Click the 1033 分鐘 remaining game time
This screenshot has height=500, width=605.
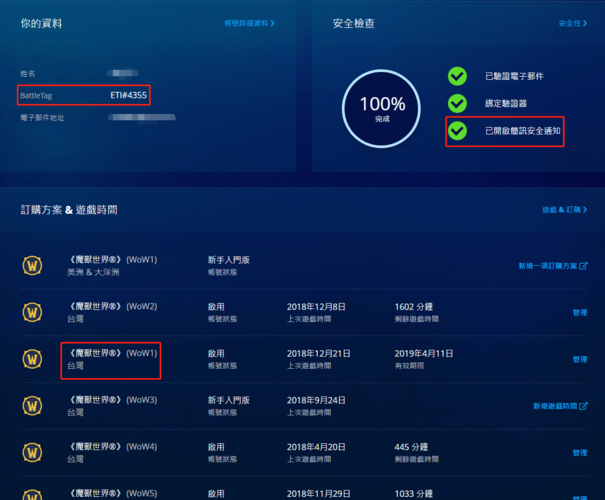[414, 494]
